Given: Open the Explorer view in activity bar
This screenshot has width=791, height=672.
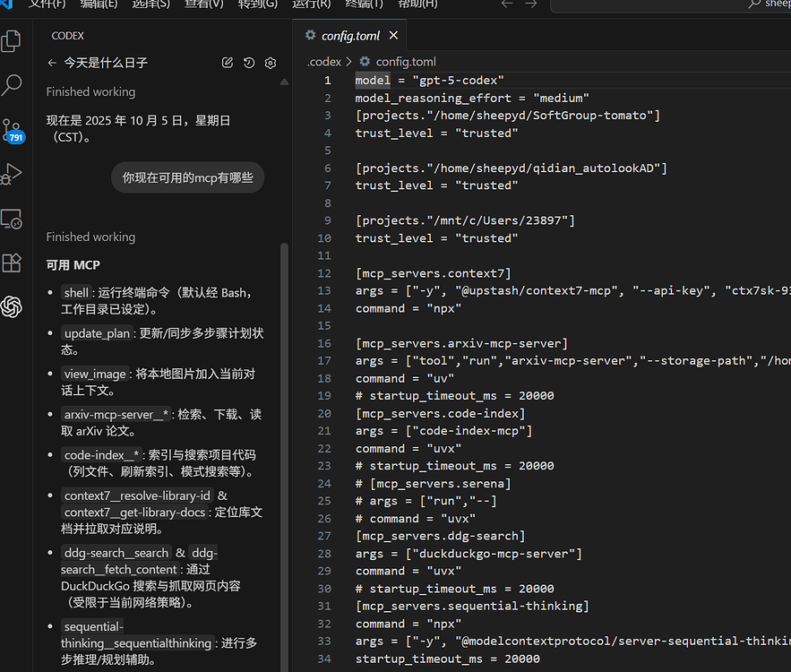Looking at the screenshot, I should coord(11,41).
